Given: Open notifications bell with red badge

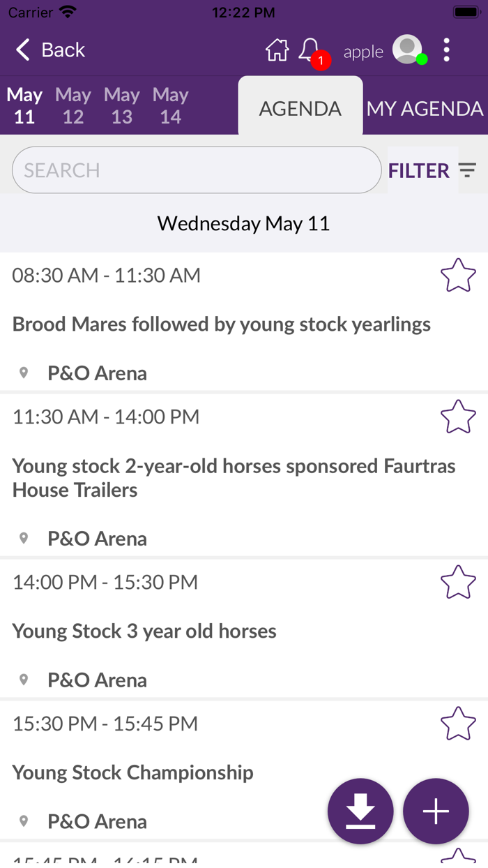Looking at the screenshot, I should 310,50.
